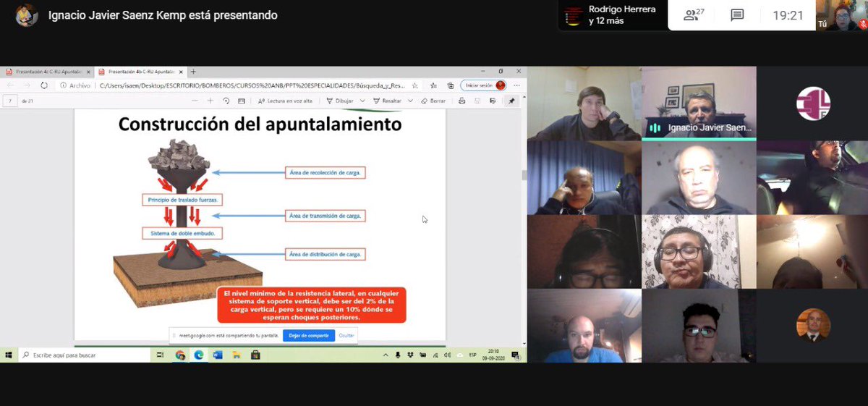
Task: Open Task View on taskbar
Action: (161, 355)
